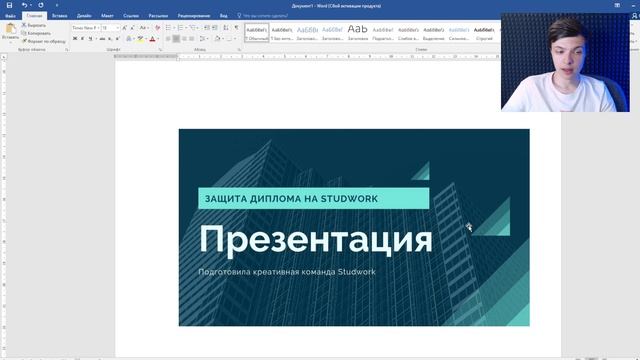
Task: Toggle subscript formatting
Action: [110, 39]
